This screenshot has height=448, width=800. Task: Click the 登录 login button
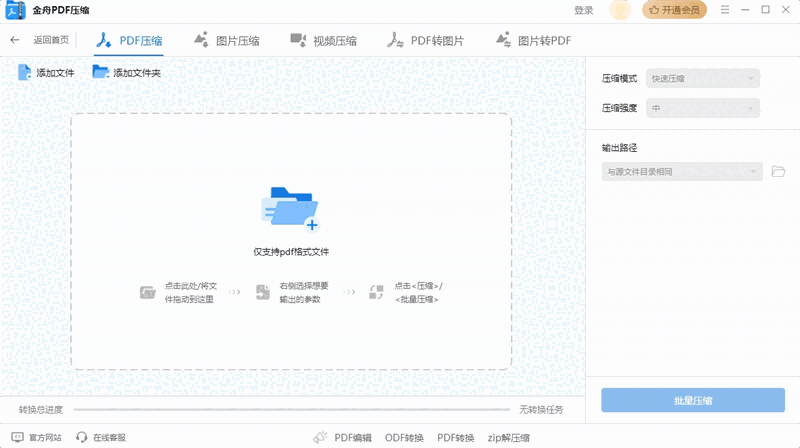click(x=584, y=10)
